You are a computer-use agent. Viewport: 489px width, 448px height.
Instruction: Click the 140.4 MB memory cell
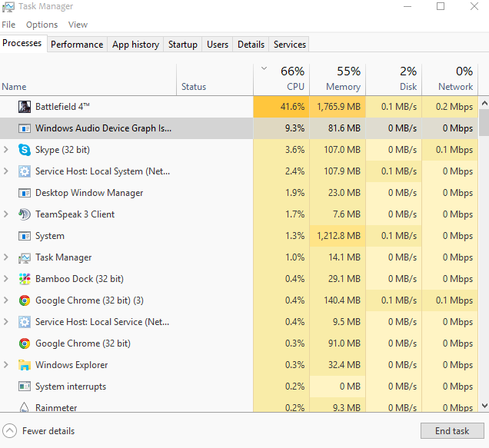click(338, 300)
